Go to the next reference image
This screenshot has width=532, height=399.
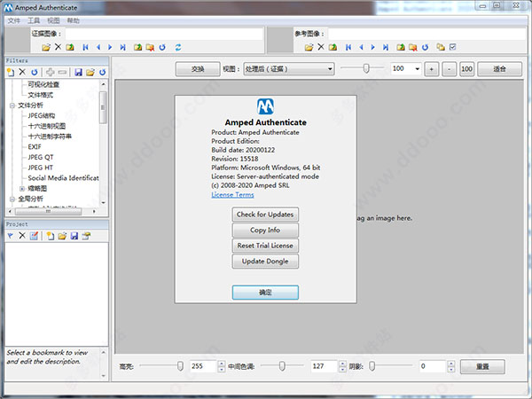pyautogui.click(x=373, y=47)
